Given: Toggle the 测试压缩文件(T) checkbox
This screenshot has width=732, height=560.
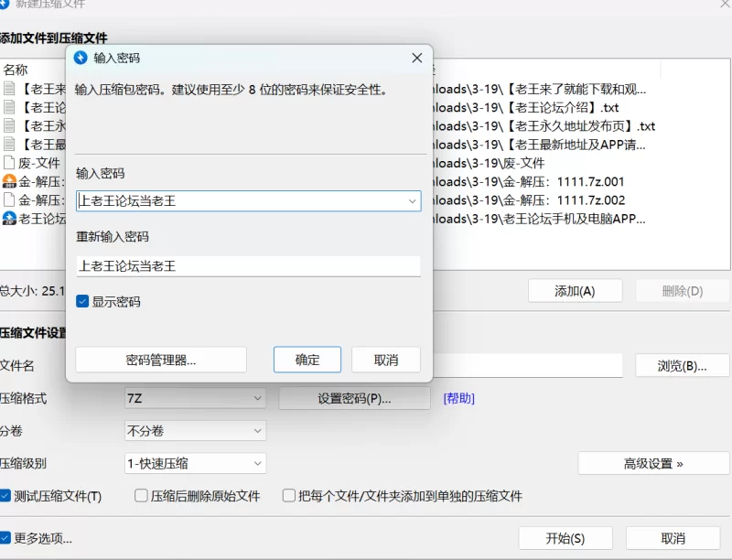Looking at the screenshot, I should coord(5,496).
